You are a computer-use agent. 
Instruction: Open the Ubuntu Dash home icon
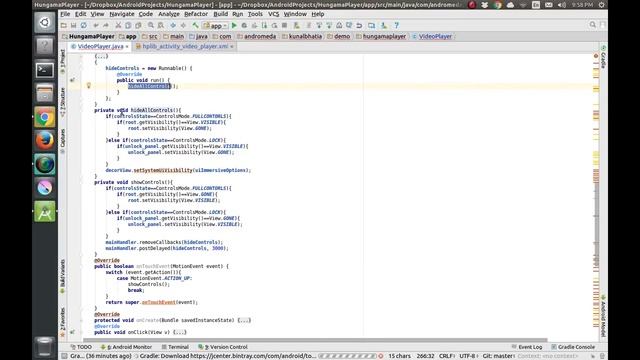tap(44, 22)
